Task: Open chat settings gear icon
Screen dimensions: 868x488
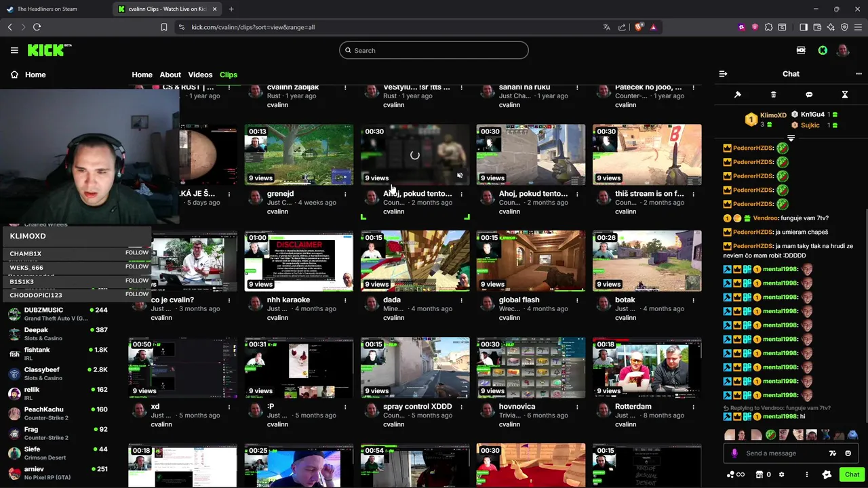Action: pos(781,474)
